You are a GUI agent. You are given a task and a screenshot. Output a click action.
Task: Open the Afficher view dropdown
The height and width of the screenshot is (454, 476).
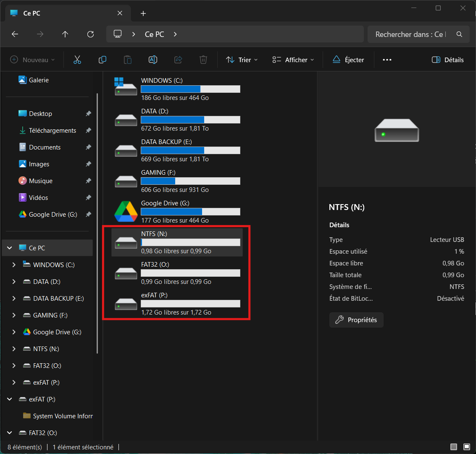click(293, 60)
